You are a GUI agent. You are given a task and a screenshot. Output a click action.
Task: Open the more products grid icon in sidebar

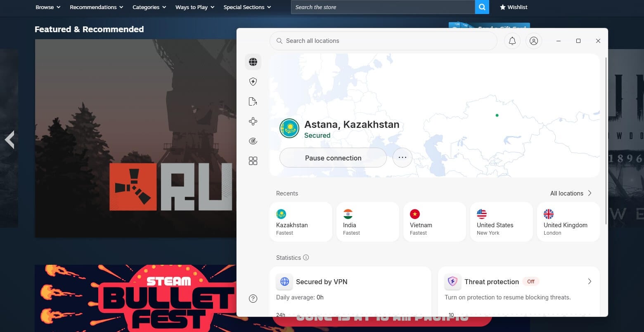[253, 161]
